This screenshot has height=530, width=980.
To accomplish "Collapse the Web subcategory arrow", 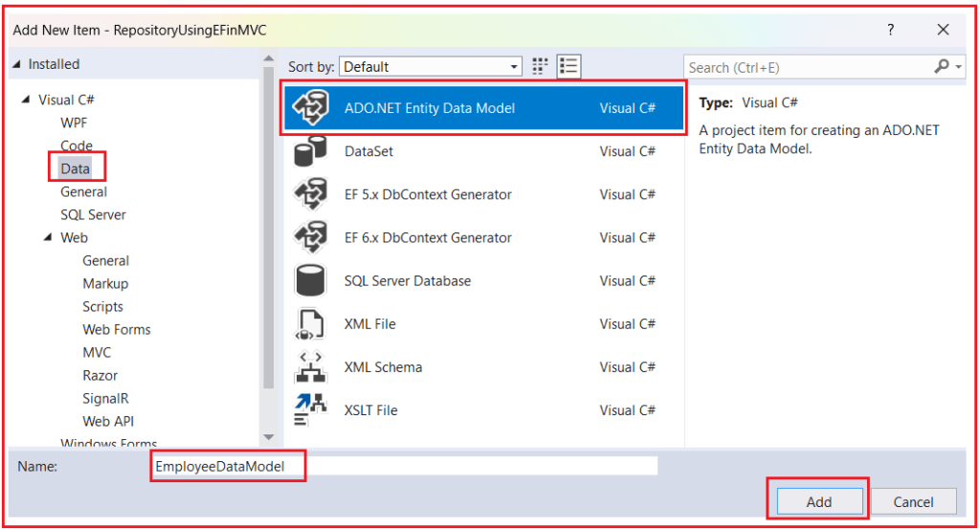I will click(x=48, y=237).
